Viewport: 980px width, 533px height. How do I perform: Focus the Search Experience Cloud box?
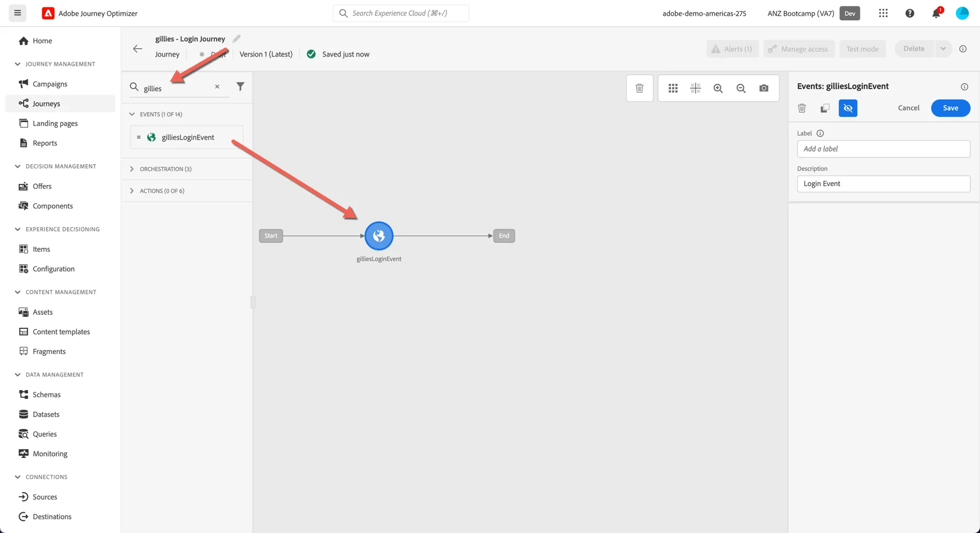click(401, 13)
